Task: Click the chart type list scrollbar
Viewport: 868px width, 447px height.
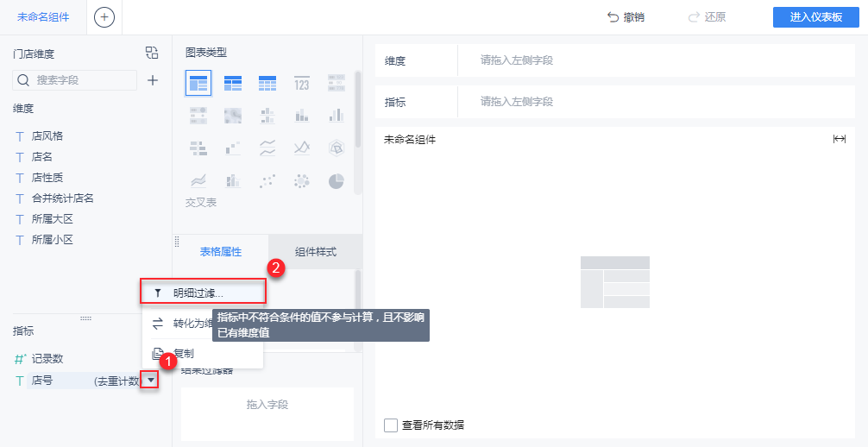Action: (357, 109)
